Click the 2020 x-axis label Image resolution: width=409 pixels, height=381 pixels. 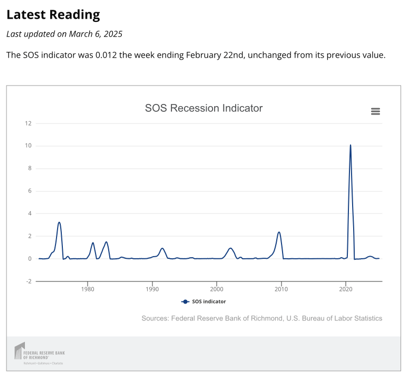click(x=346, y=289)
